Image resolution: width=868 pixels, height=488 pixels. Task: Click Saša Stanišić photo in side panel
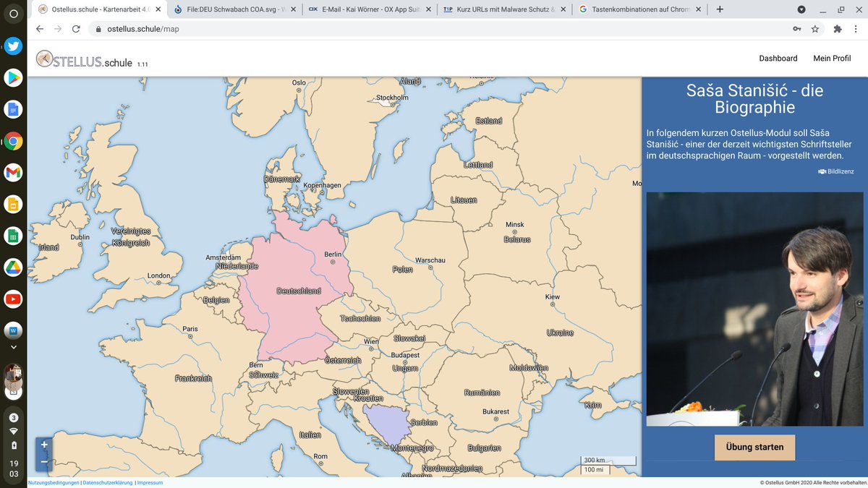point(754,309)
